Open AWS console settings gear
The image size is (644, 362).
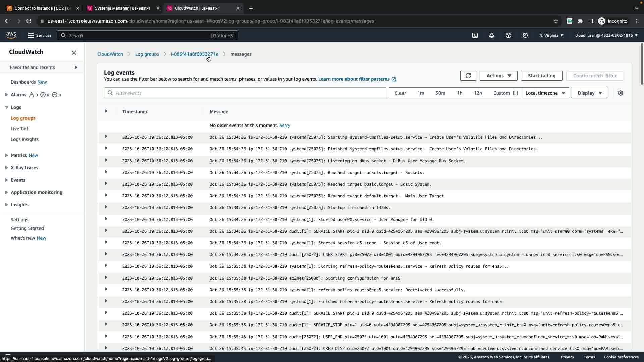click(525, 35)
